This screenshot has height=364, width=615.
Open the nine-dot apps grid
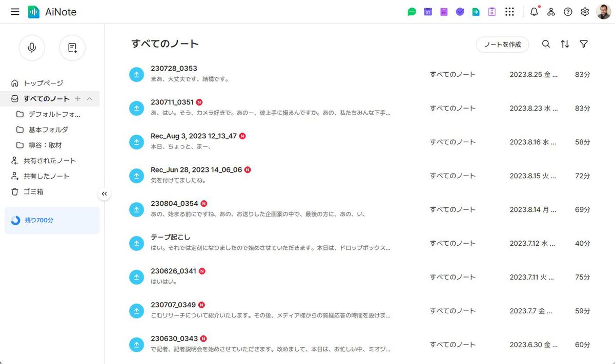(x=509, y=12)
